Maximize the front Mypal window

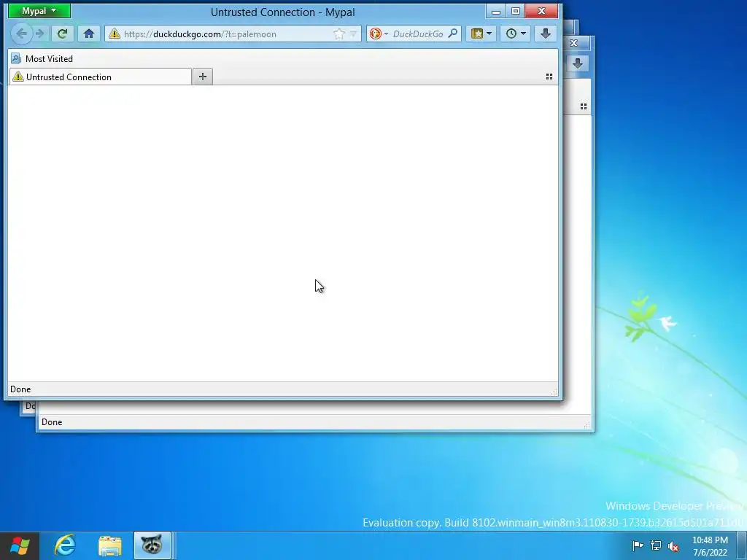coord(516,11)
